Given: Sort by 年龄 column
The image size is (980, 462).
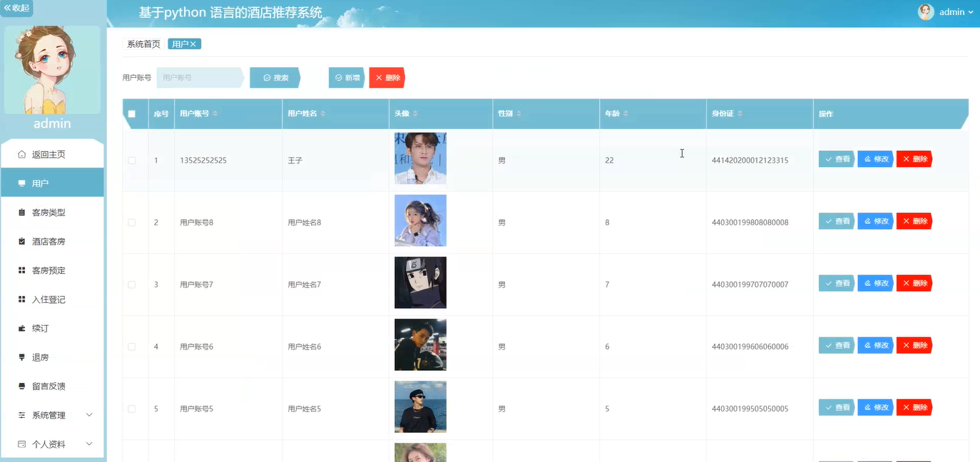Looking at the screenshot, I should click(x=626, y=114).
